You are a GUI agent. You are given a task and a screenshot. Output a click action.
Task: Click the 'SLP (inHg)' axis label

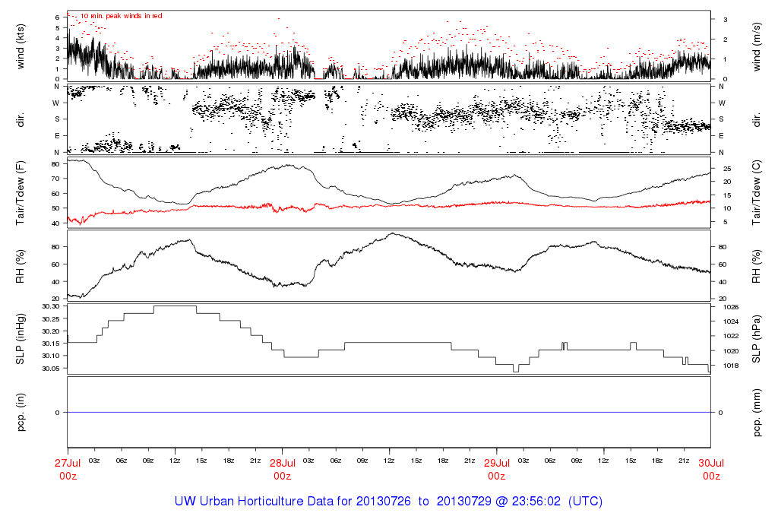[21, 339]
